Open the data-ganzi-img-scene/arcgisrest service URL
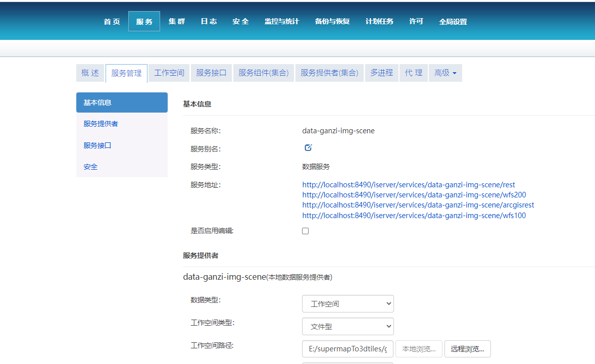This screenshot has width=595, height=364. [x=418, y=205]
